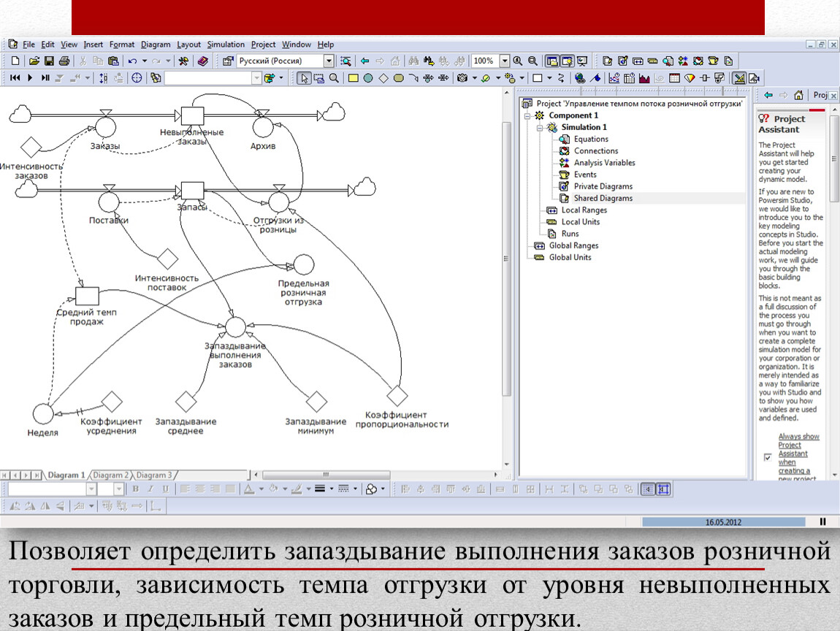Open the fill color bucket button

point(272,489)
